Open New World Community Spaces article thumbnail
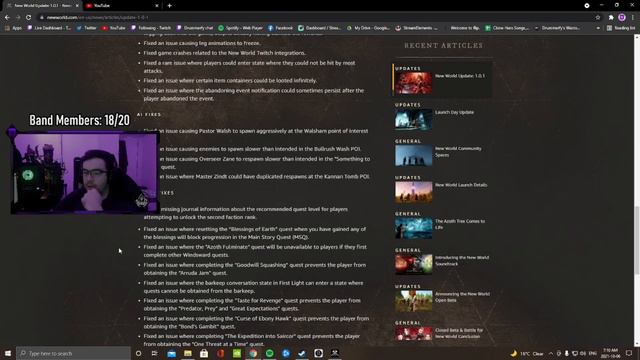This screenshot has width=640, height=360. 413,156
